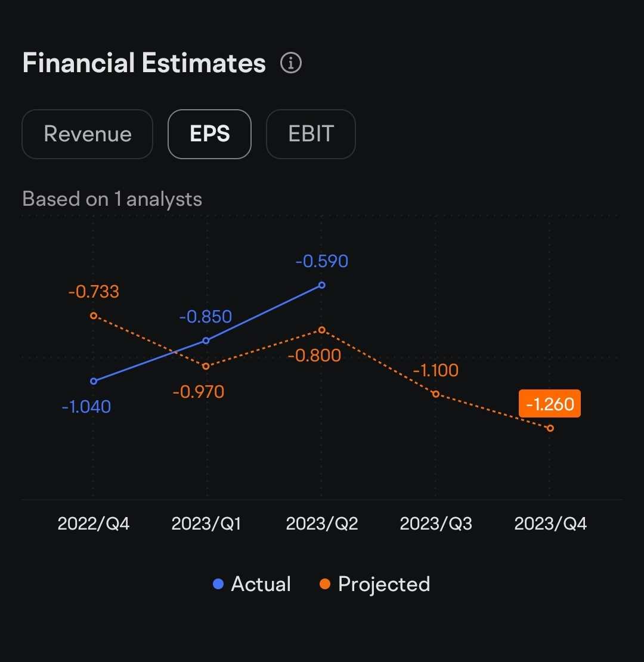Select the 2023/Q2 actual data point
644x662 pixels.
(322, 284)
